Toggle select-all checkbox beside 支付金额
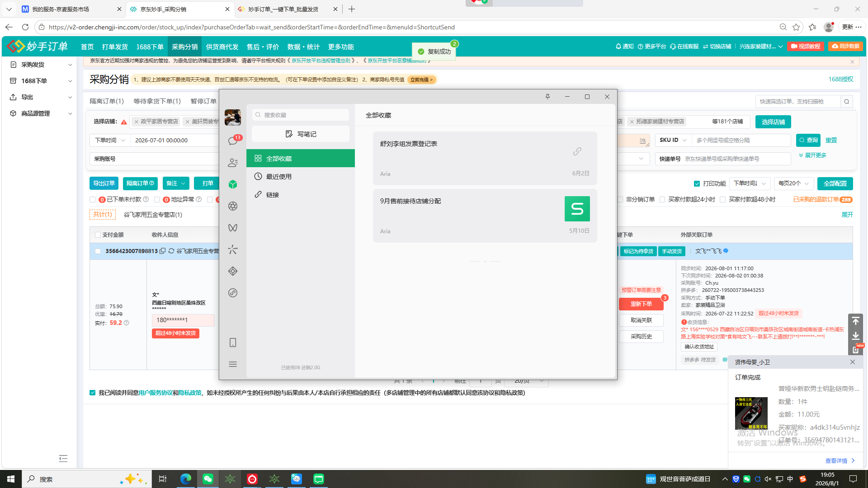The height and width of the screenshot is (488, 868). [x=98, y=235]
